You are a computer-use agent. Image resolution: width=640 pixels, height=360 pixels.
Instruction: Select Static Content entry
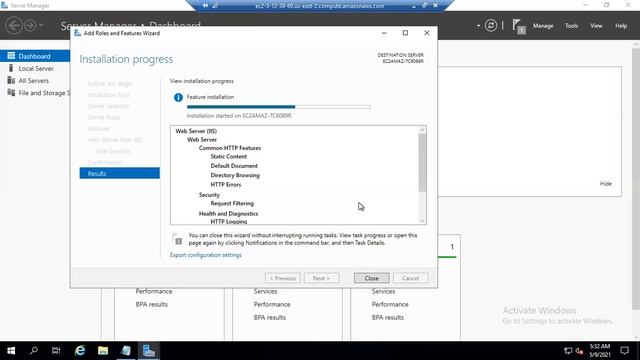click(x=229, y=156)
